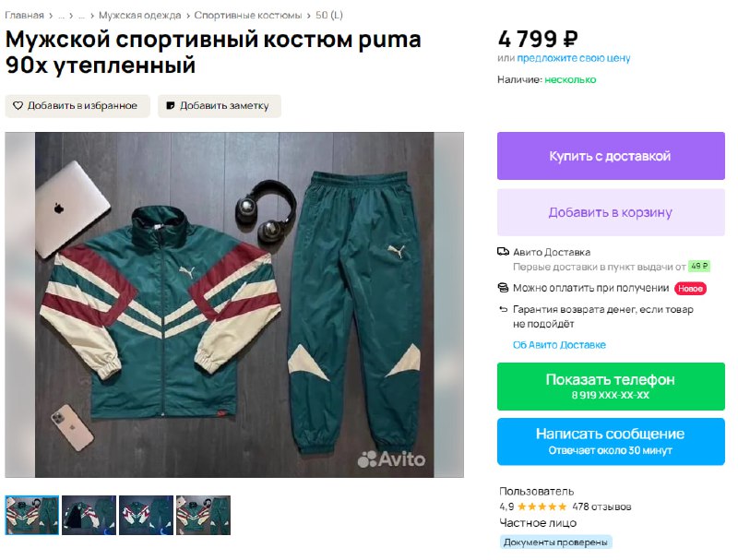This screenshot has height=560, width=738.
Task: Click предложите свою цену link
Action: pos(573,58)
